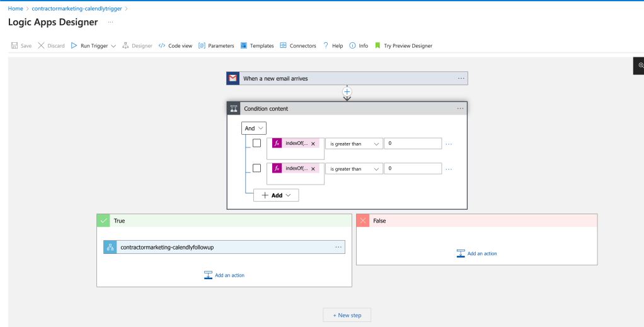Open first row 'is greater than' dropdown
The width and height of the screenshot is (644, 327).
pos(354,144)
